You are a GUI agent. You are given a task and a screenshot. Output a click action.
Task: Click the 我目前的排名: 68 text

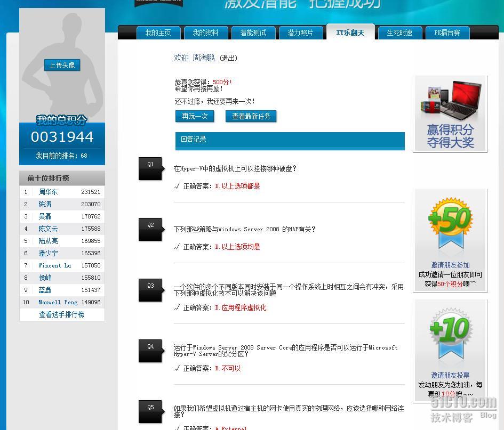point(62,156)
